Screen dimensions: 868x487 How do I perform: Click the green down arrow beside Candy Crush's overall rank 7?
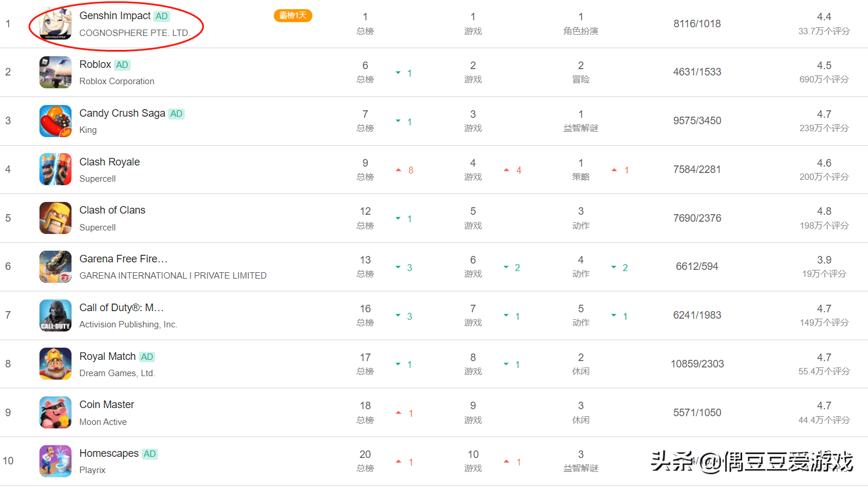pyautogui.click(x=398, y=121)
